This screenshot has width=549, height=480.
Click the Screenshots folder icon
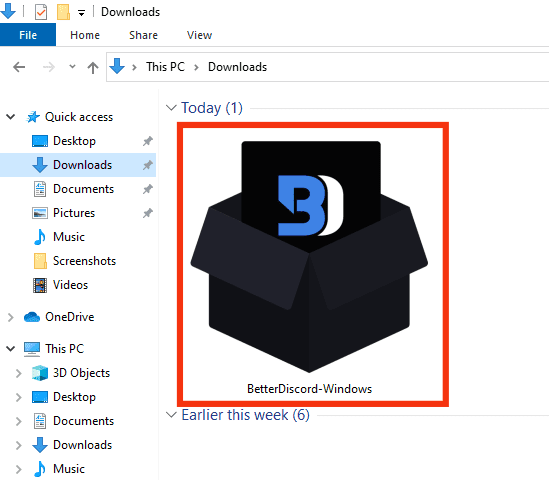pos(40,261)
